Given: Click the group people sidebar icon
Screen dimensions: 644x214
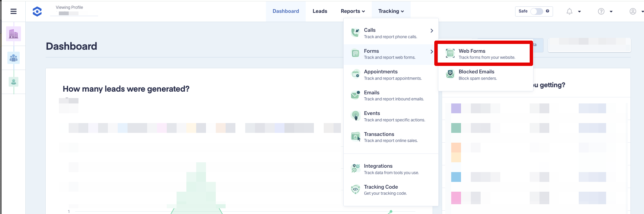Looking at the screenshot, I should [14, 58].
